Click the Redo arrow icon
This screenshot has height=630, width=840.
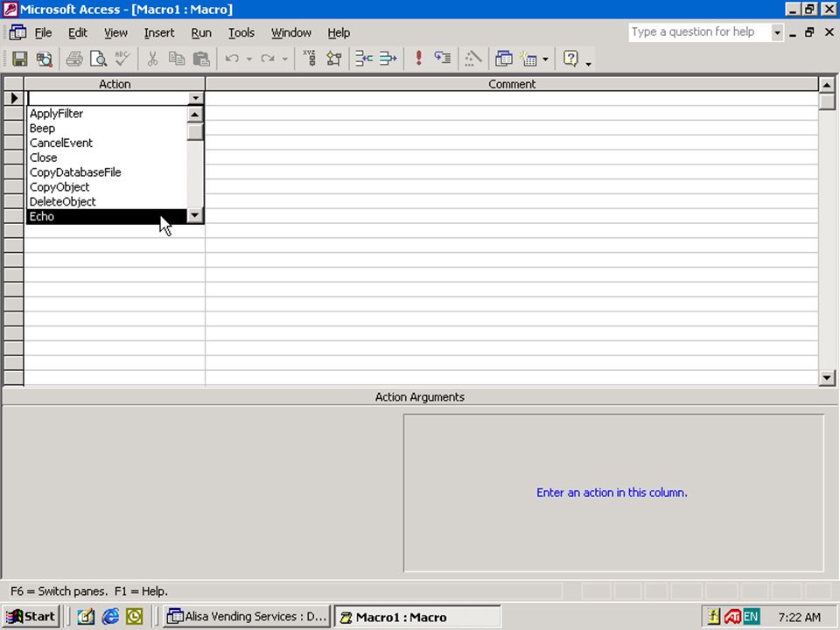coord(268,59)
